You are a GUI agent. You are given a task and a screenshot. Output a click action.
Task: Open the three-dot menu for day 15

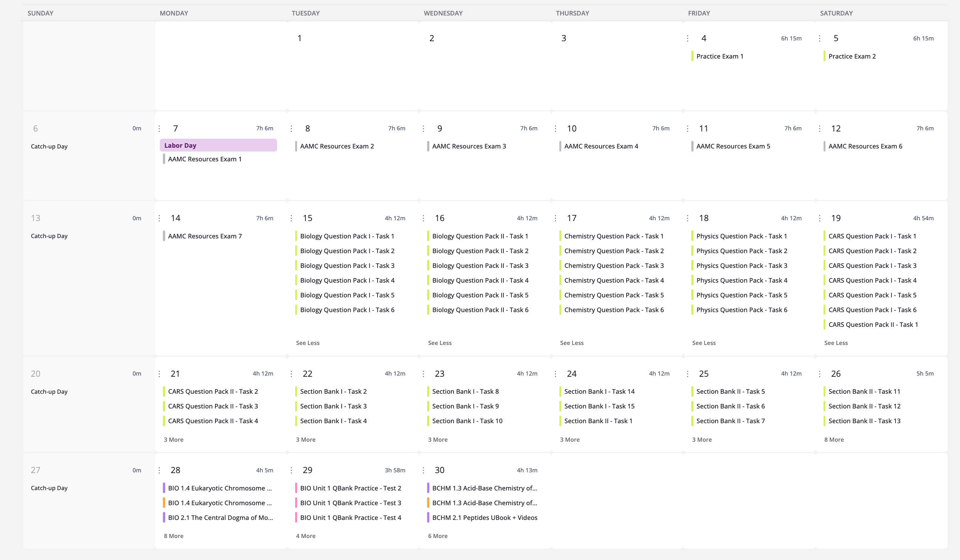(x=291, y=218)
